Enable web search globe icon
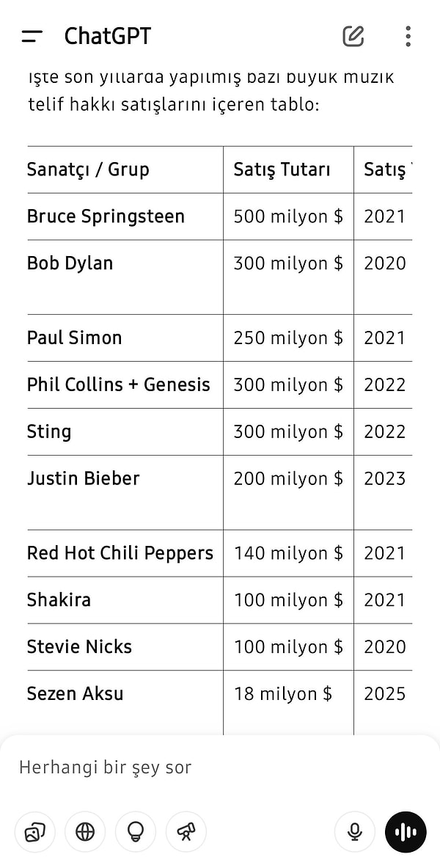The width and height of the screenshot is (440, 868). tap(85, 831)
